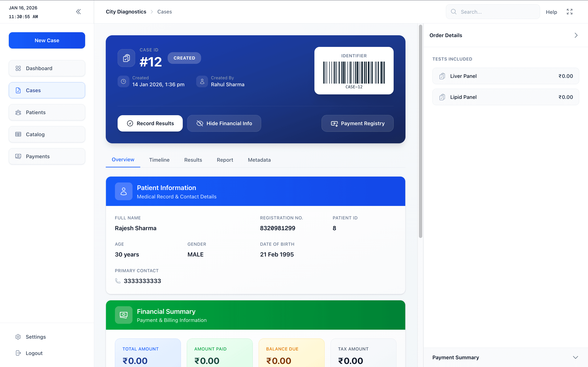Viewport: 588px width, 367px height.
Task: Open the Results tab
Action: click(x=193, y=160)
